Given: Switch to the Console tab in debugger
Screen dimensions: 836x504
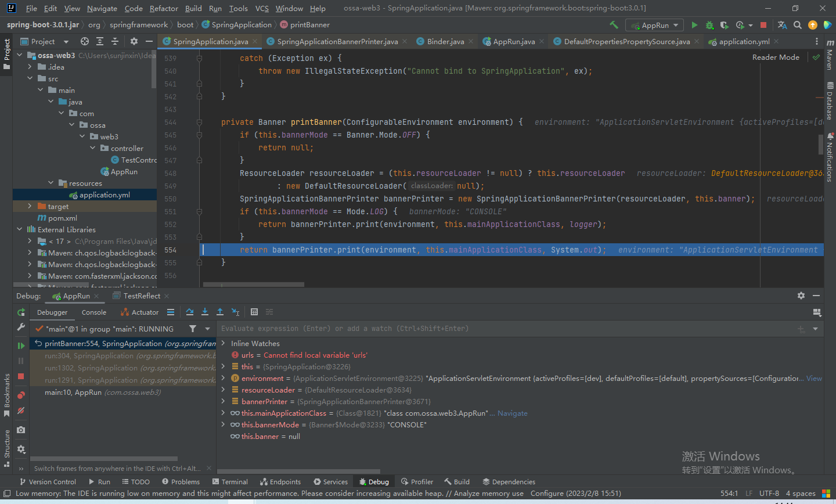Looking at the screenshot, I should click(94, 312).
